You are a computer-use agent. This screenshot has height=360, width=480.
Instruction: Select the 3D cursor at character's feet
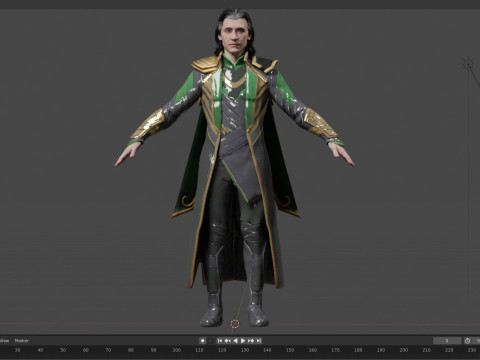[235, 324]
